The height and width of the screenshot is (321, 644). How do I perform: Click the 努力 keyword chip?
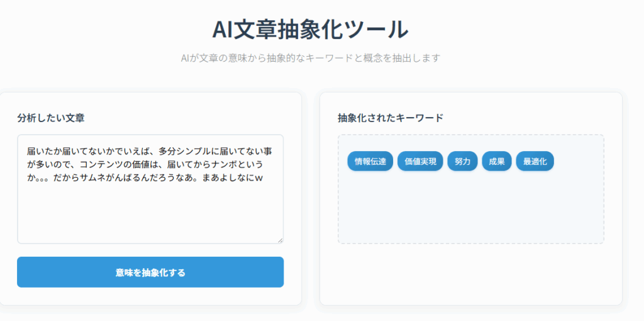click(x=462, y=161)
